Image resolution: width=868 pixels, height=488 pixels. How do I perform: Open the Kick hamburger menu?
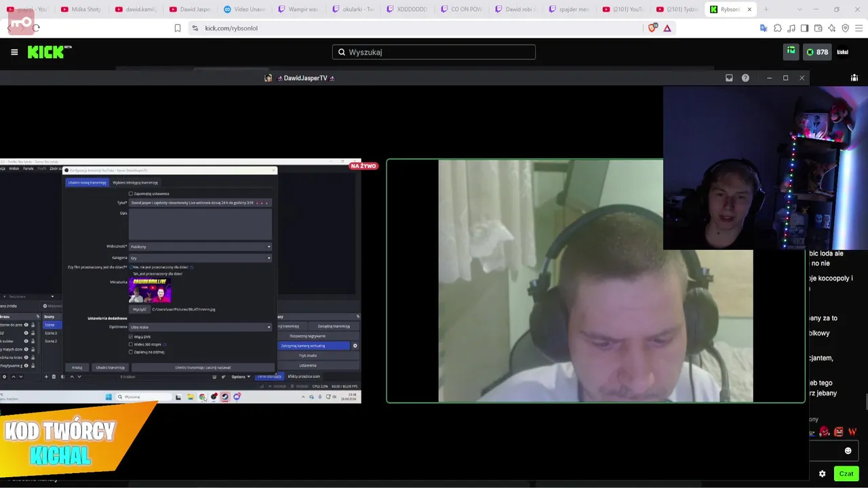point(14,52)
